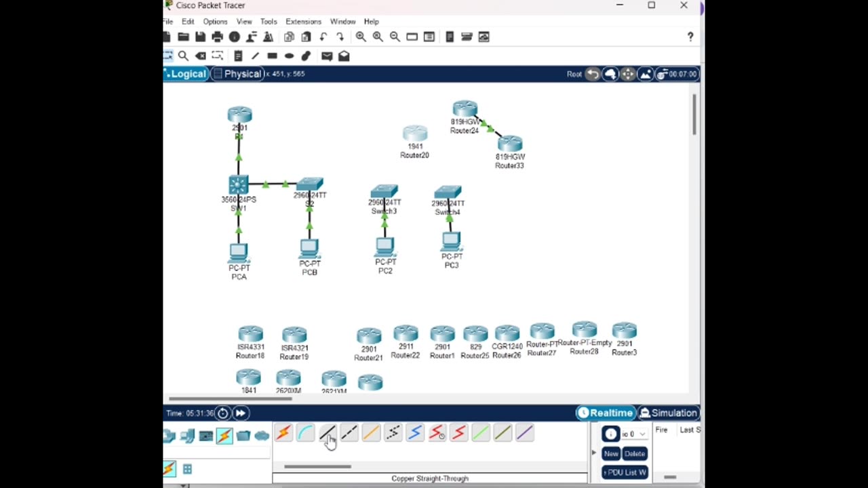Click the Drawing Palette rectangle icon
Image resolution: width=868 pixels, height=488 pixels.
click(x=412, y=37)
